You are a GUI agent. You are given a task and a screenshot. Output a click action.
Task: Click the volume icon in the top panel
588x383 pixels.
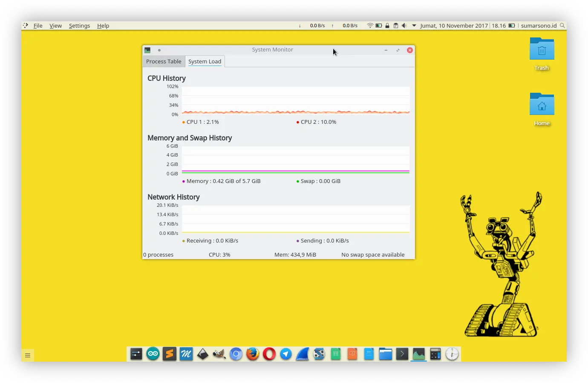[x=404, y=26]
